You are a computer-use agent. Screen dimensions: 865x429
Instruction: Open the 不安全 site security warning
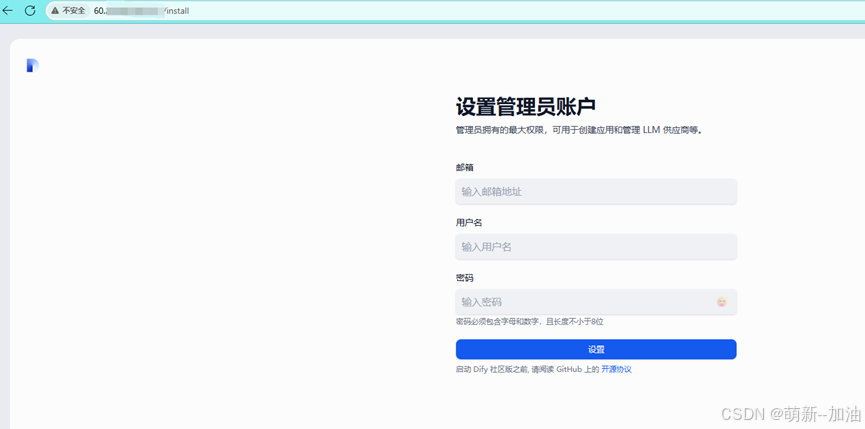69,10
